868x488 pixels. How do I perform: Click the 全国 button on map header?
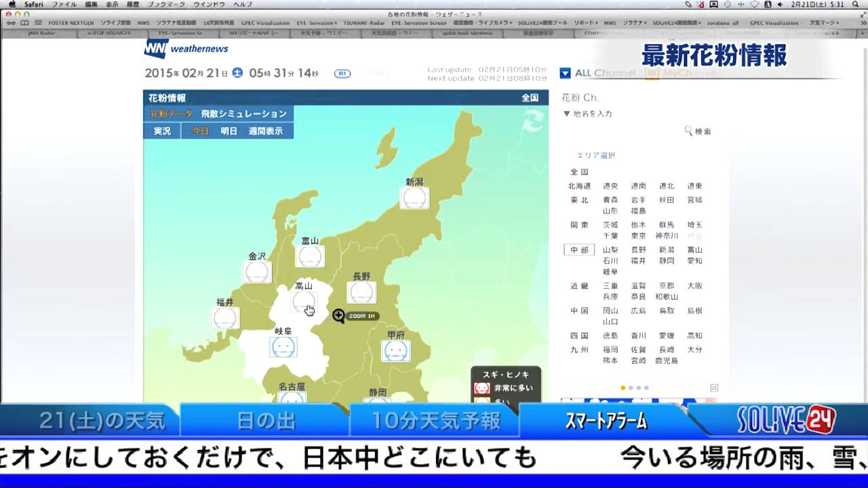pos(530,98)
